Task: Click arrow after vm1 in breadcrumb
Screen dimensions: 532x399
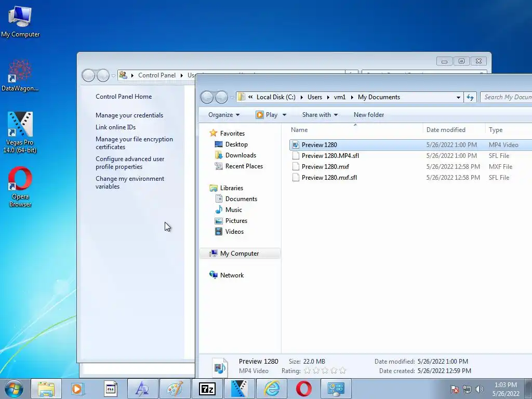Action: click(x=352, y=97)
